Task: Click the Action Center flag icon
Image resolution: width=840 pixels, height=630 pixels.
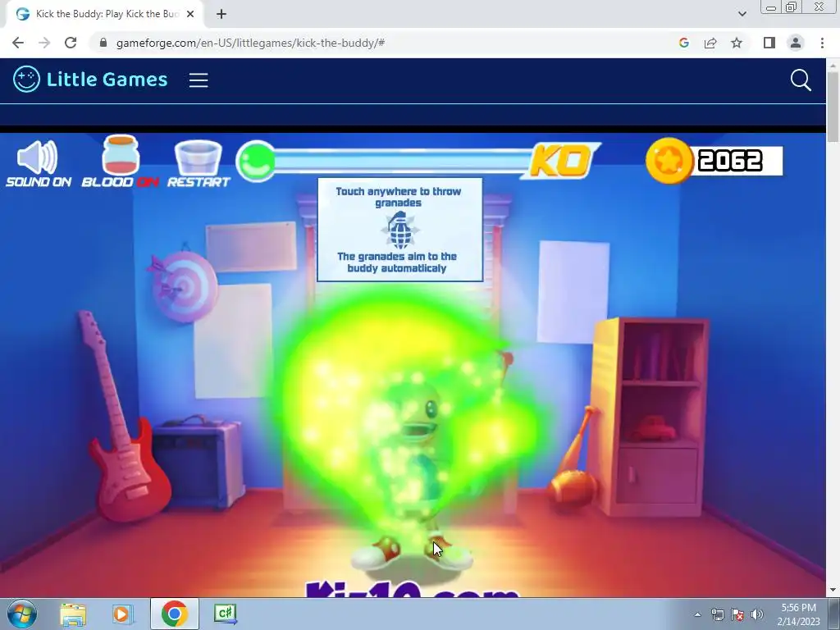Action: pos(737,615)
